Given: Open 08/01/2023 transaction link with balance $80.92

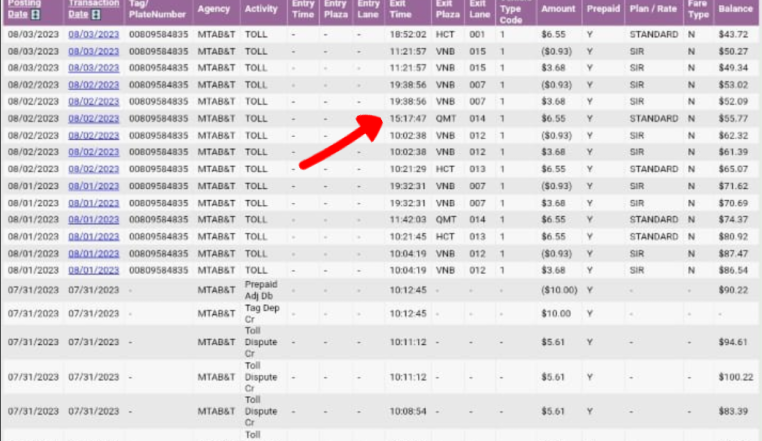Looking at the screenshot, I should (93, 237).
